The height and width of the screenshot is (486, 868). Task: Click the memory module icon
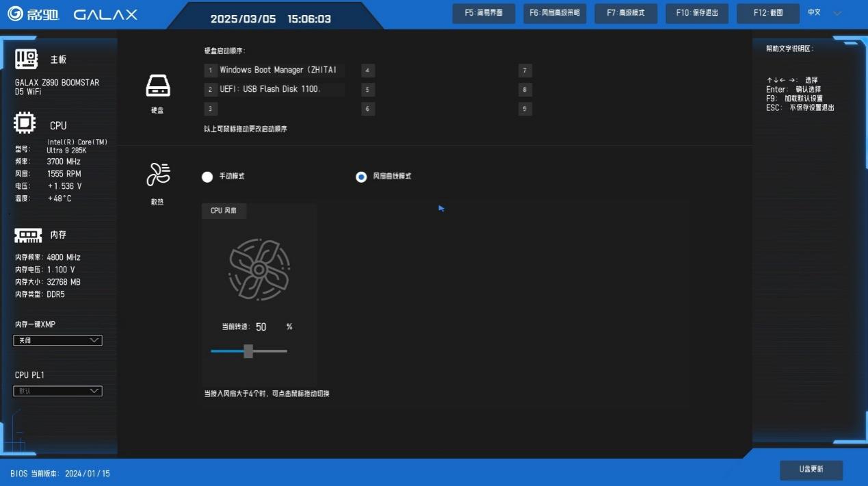[x=28, y=235]
